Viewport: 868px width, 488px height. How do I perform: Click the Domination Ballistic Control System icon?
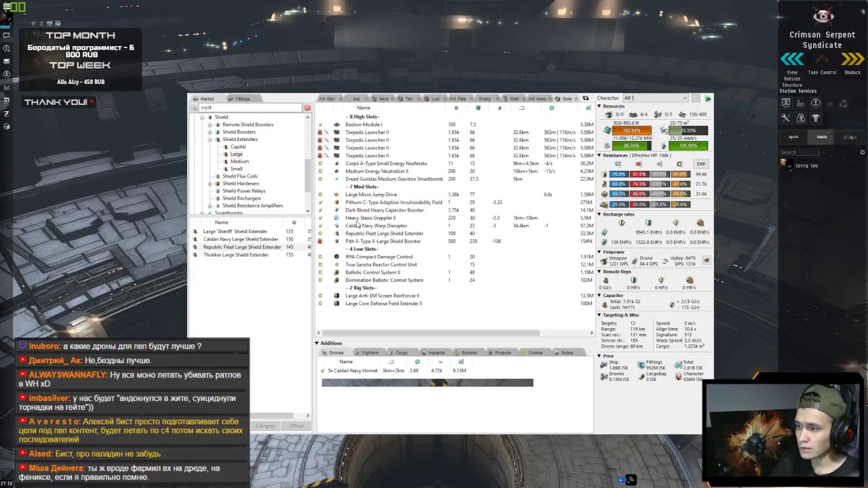[337, 280]
